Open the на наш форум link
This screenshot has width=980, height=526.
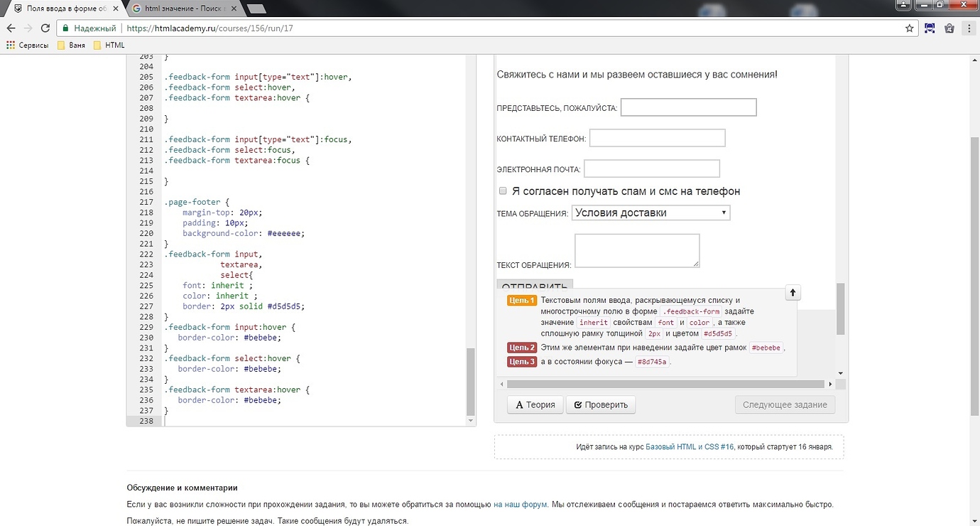[x=521, y=505]
